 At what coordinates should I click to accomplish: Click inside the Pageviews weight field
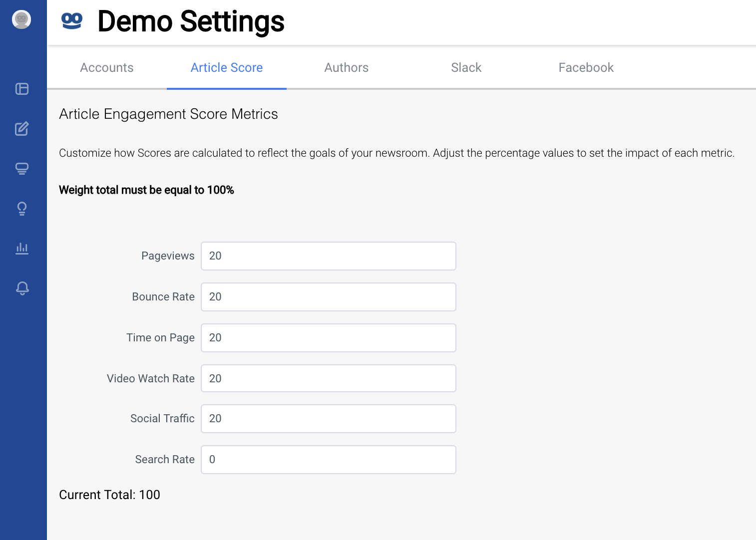328,256
